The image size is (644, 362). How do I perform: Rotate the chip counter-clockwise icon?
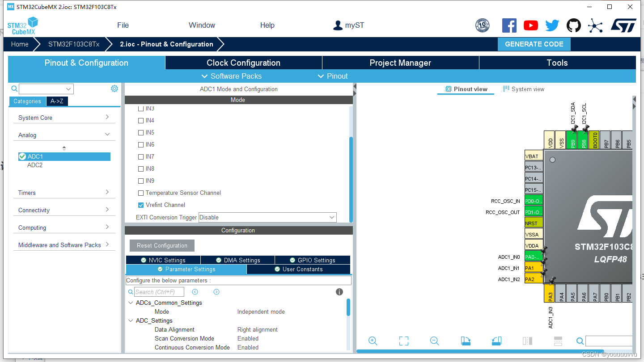[496, 341]
